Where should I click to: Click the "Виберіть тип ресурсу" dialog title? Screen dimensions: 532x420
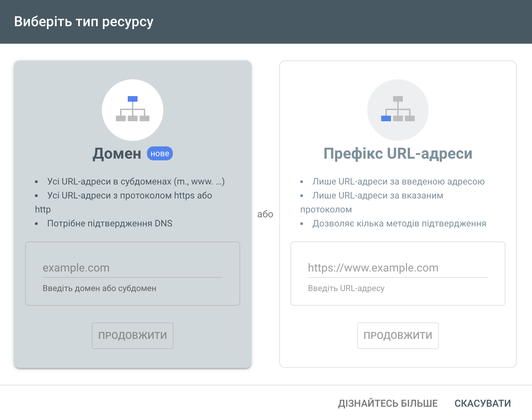pyautogui.click(x=84, y=22)
